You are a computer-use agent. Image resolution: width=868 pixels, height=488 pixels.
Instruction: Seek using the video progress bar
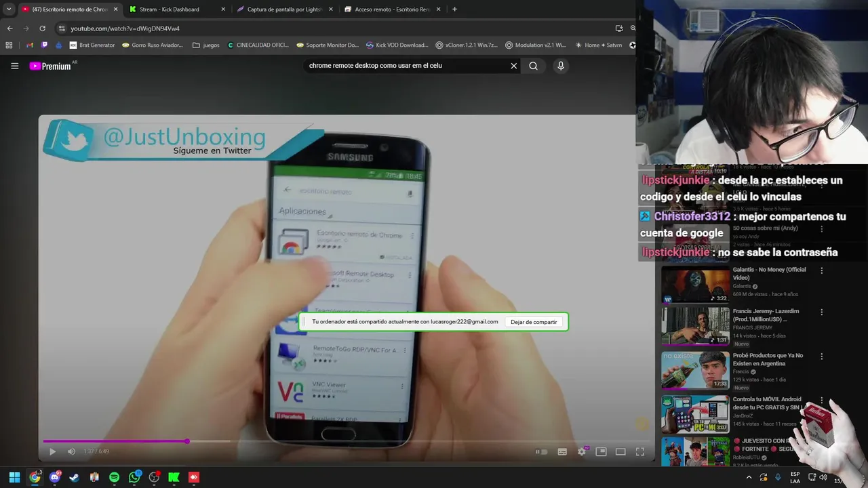(x=345, y=441)
